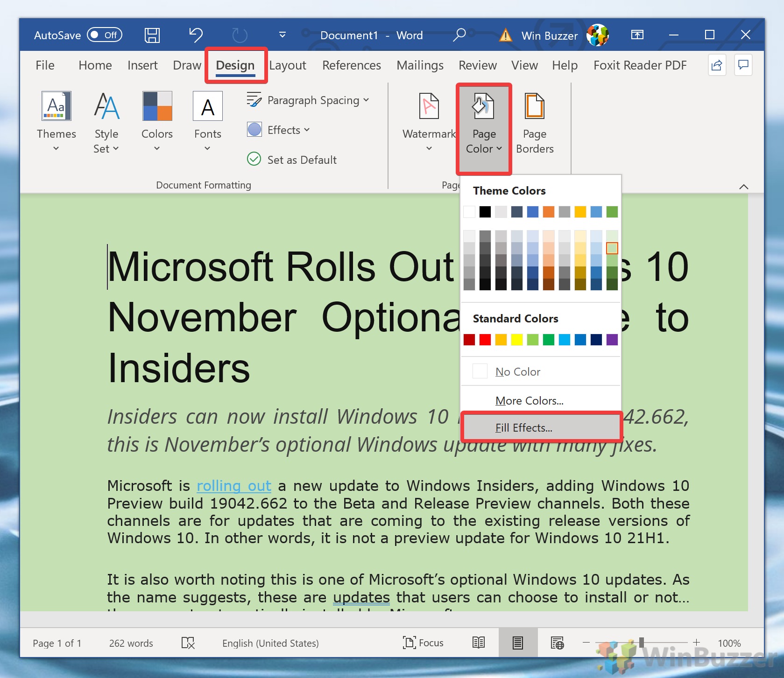Open Page Borders icon
Image resolution: width=784 pixels, height=678 pixels.
pos(535,106)
